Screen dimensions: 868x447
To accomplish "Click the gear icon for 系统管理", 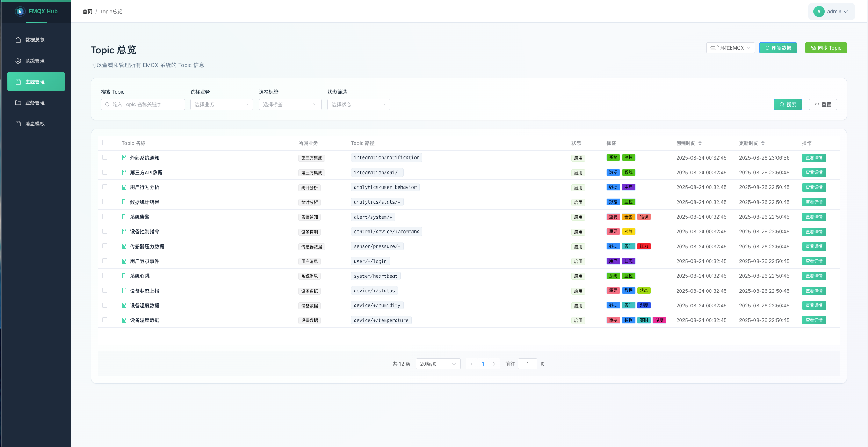I will pos(18,61).
